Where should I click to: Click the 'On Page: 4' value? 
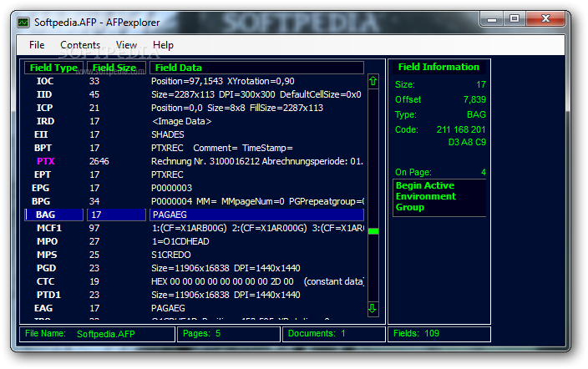click(483, 172)
